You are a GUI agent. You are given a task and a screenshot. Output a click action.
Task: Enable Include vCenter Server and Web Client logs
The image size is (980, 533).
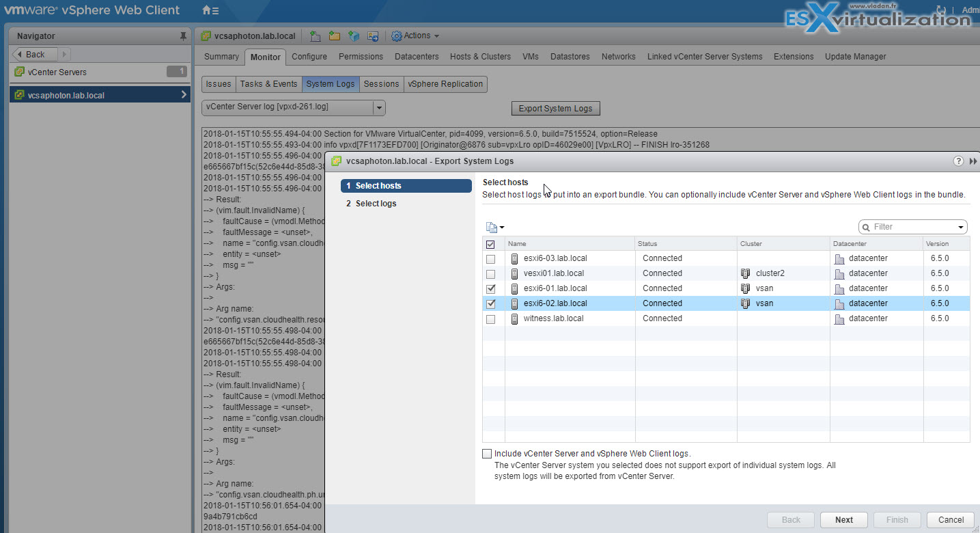(x=486, y=453)
